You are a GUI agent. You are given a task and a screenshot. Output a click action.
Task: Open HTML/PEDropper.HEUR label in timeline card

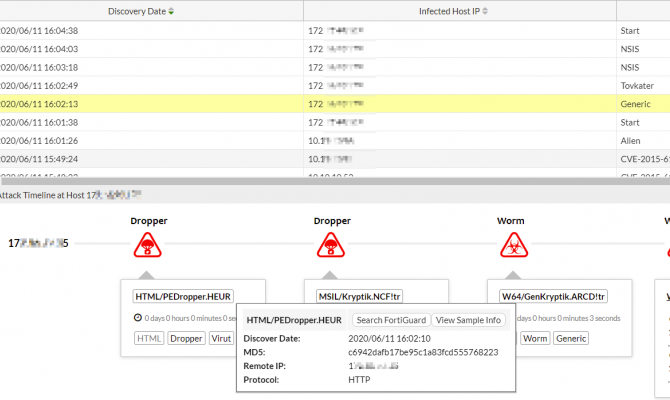click(183, 296)
